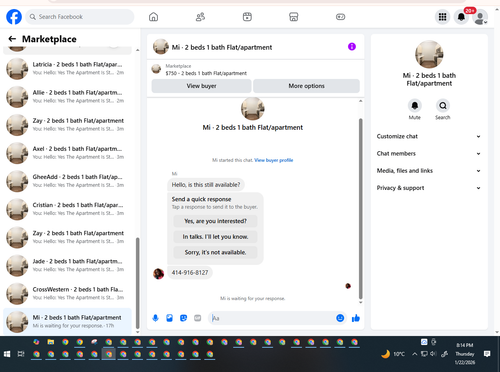
Task: Open the View buyer profile link
Action: (274, 160)
